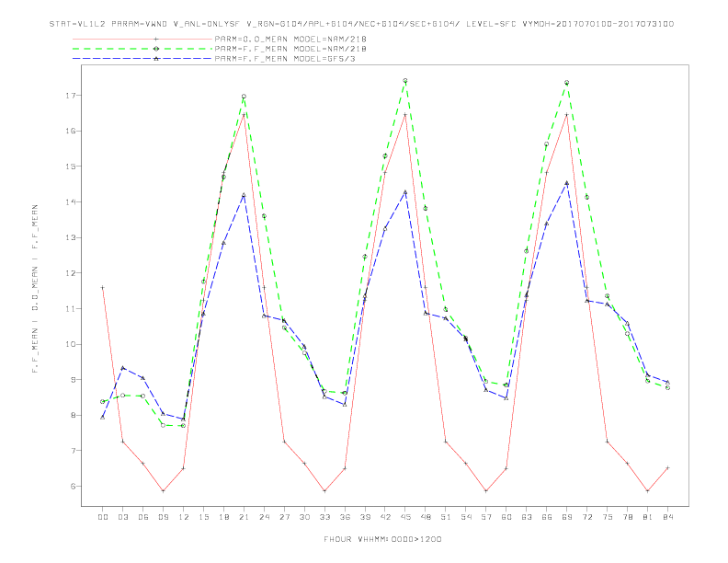The width and height of the screenshot is (728, 563).
Task: Click y-axis tick label 7
Action: (x=73, y=451)
